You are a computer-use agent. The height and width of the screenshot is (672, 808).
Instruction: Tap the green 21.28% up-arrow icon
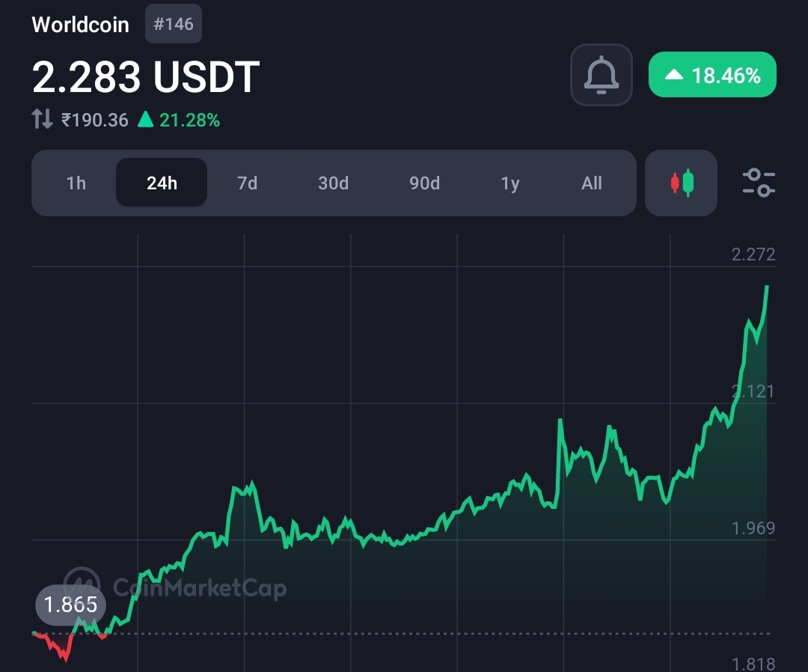tap(146, 119)
